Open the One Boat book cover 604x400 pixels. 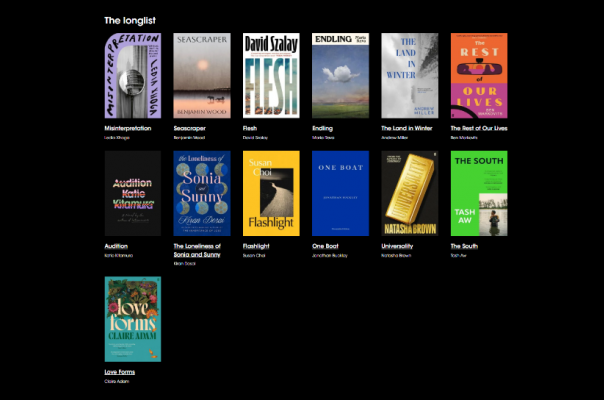click(341, 193)
